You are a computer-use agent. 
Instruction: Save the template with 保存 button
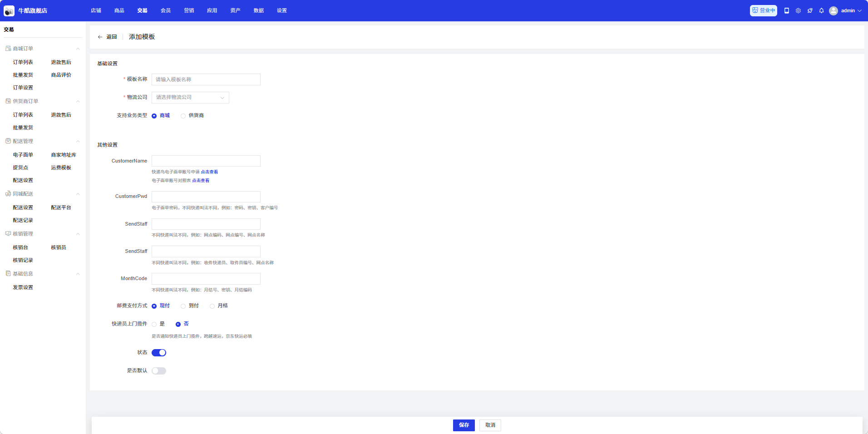[464, 425]
